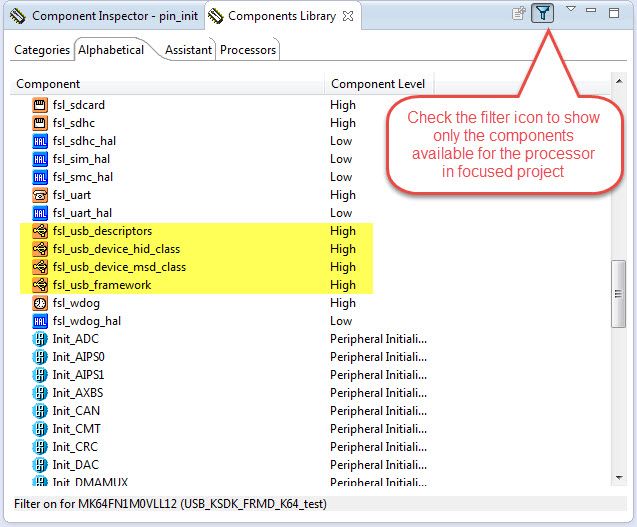
Task: Select the fsl_sdcard component name
Action: pos(78,105)
